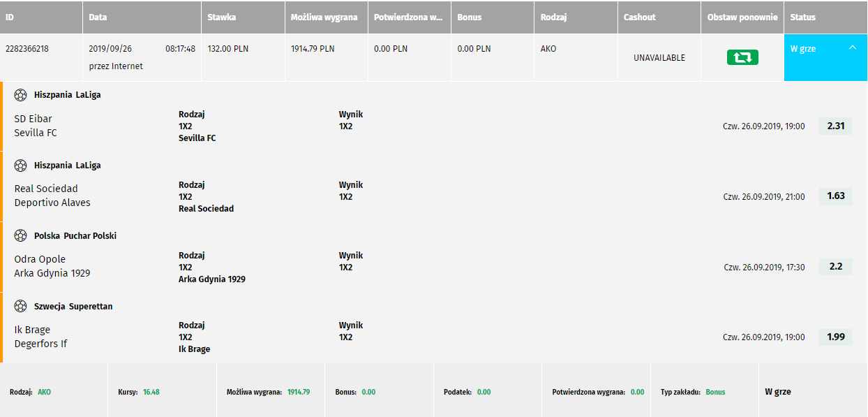The width and height of the screenshot is (868, 417).
Task: Click the UNAVAILABLE cashout label
Action: tap(659, 58)
